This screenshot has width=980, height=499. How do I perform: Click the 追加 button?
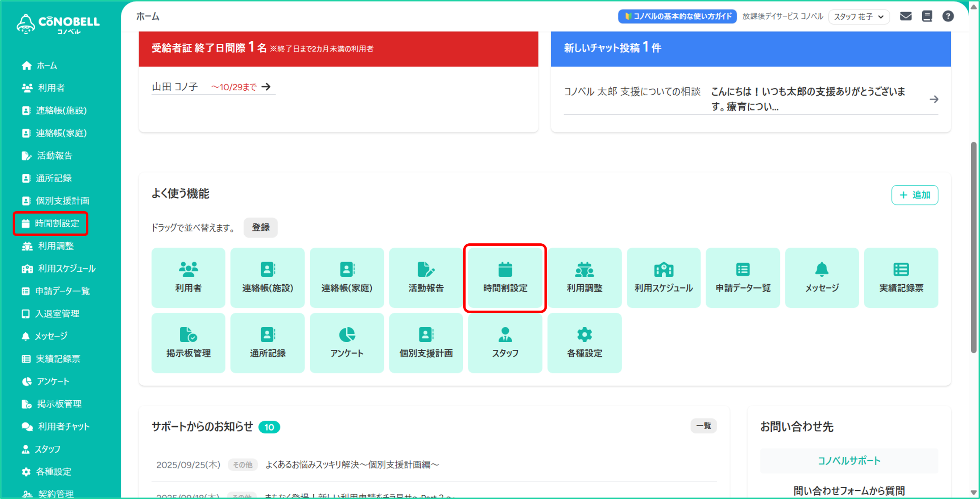915,195
